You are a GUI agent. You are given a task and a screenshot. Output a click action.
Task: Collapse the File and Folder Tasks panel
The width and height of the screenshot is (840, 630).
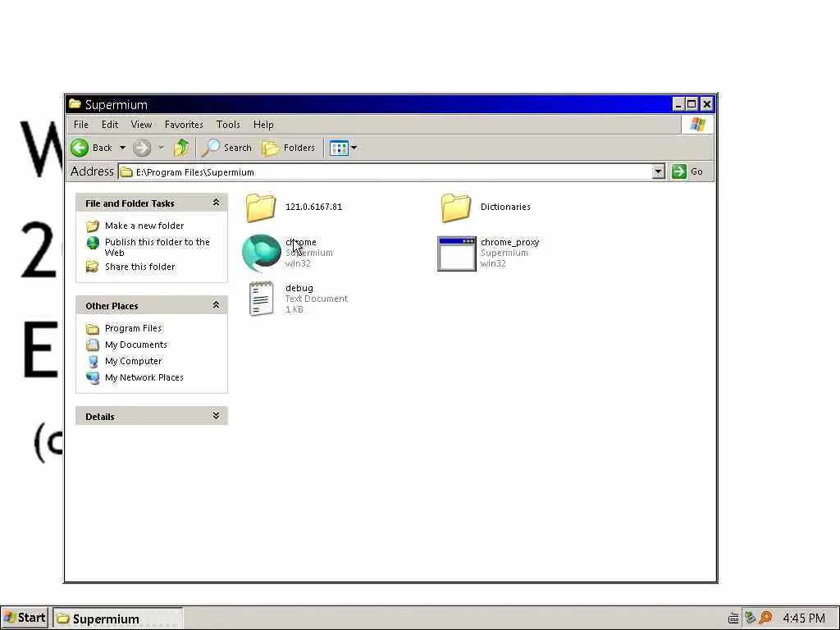pyautogui.click(x=216, y=203)
